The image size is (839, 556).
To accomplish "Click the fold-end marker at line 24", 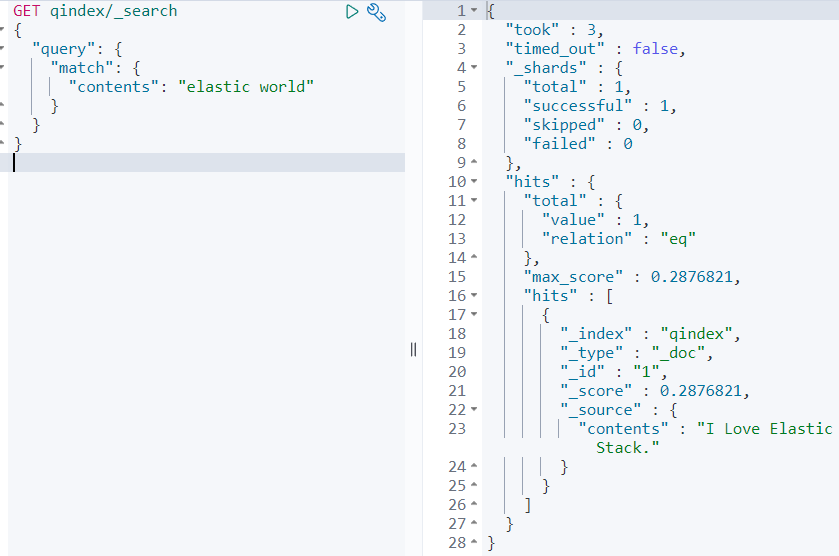I will point(474,467).
